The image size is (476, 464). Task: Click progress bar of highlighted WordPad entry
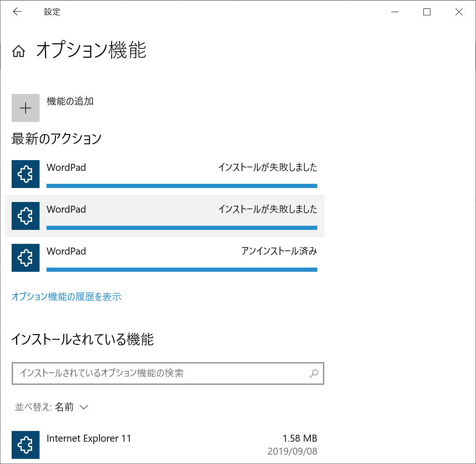[x=182, y=228]
